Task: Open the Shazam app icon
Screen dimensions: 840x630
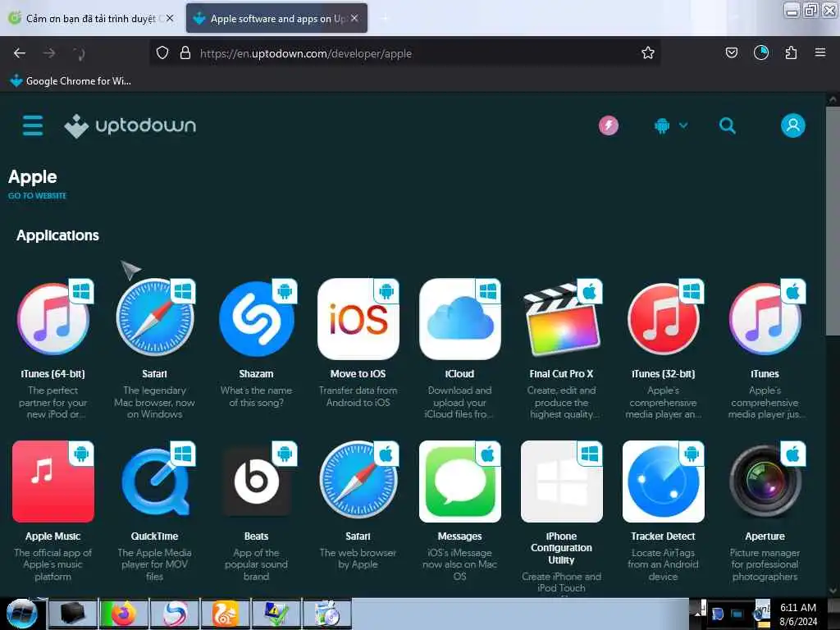Action: pyautogui.click(x=257, y=319)
